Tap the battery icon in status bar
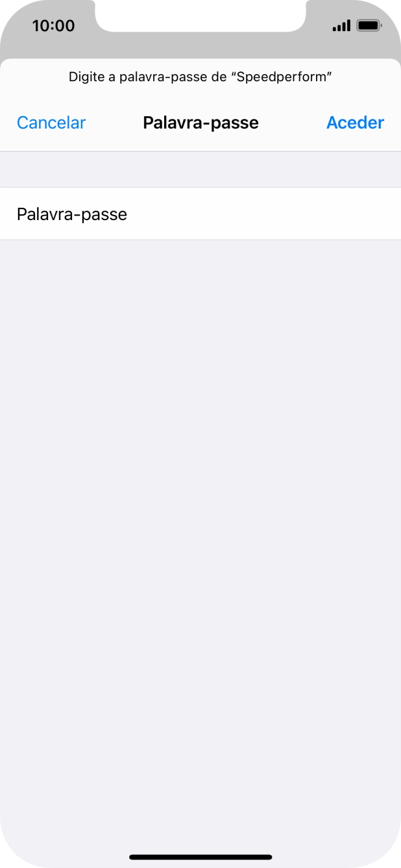Viewport: 401px width, 868px height. [370, 26]
